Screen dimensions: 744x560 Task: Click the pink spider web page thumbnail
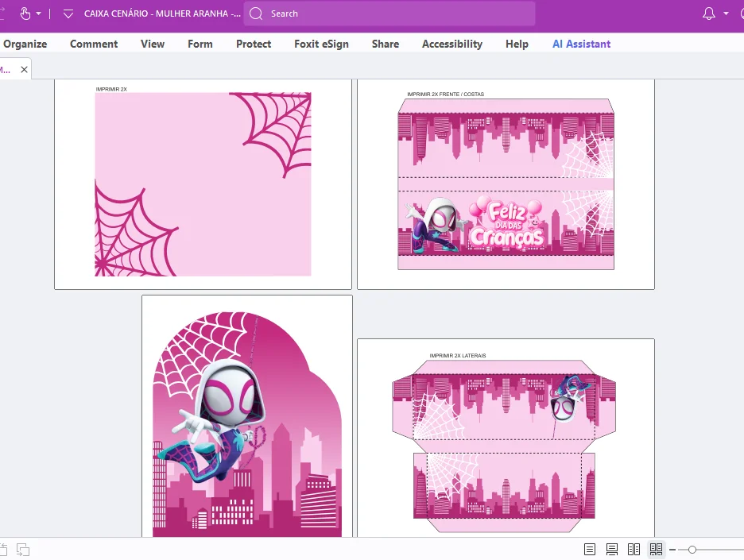click(x=203, y=184)
